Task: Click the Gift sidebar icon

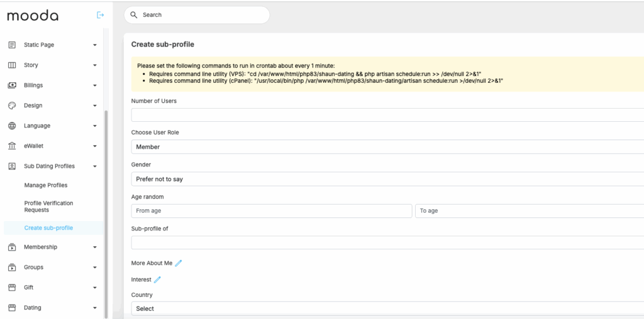Action: (x=12, y=288)
